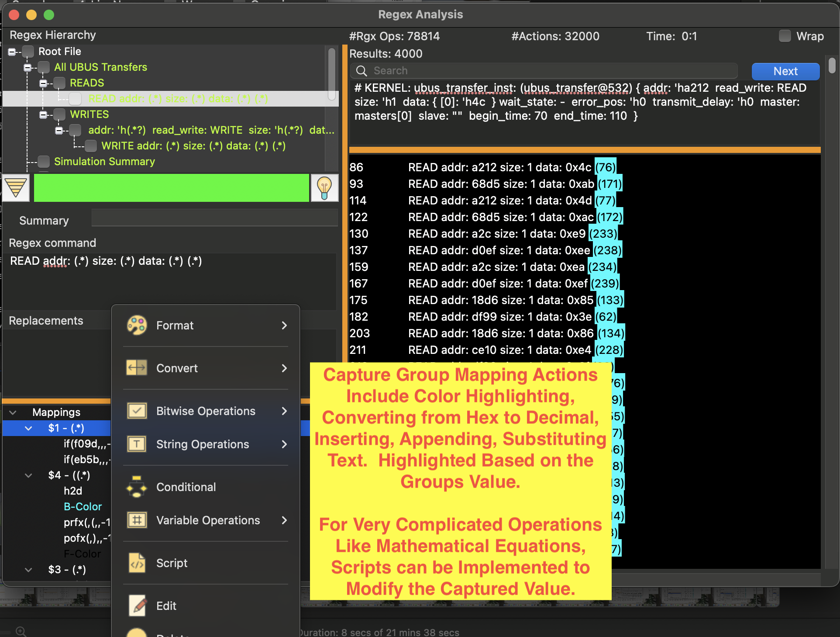This screenshot has width=840, height=637.
Task: Collapse the $4 - ((.*) mapping chevron
Action: point(29,475)
